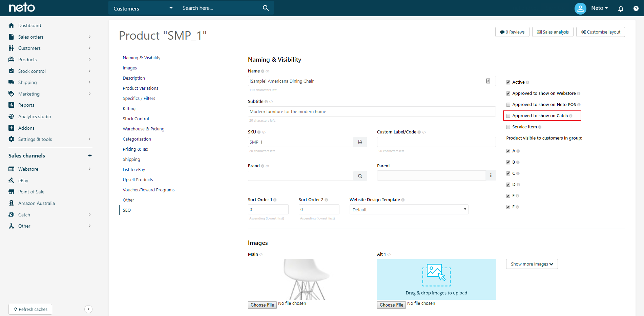Expand the Other sales channel chevron
644x316 pixels.
pyautogui.click(x=90, y=226)
